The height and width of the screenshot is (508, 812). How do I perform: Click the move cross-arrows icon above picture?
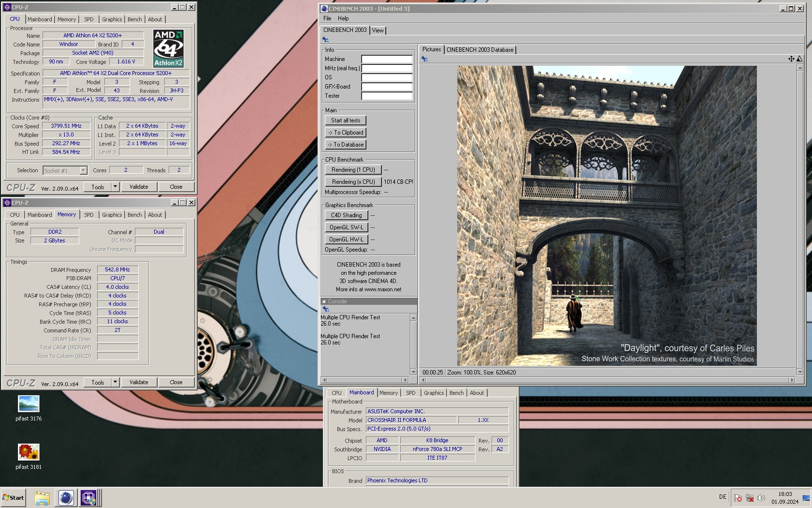[x=791, y=59]
